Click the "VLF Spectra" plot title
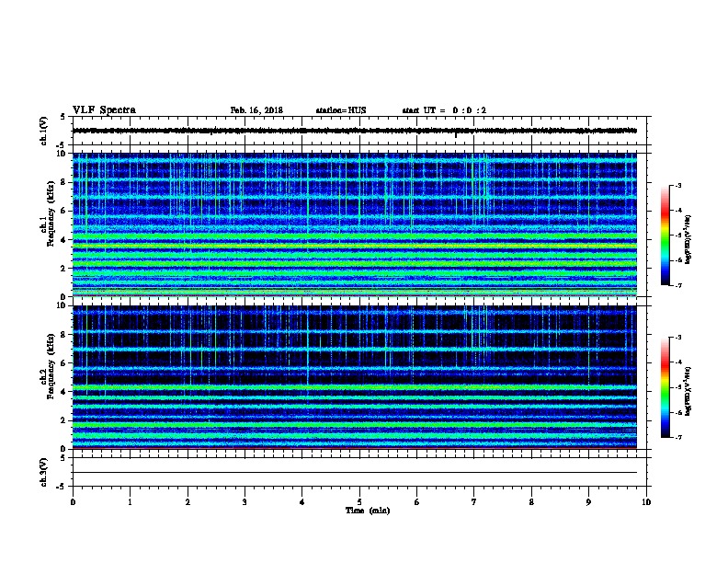 tap(104, 110)
